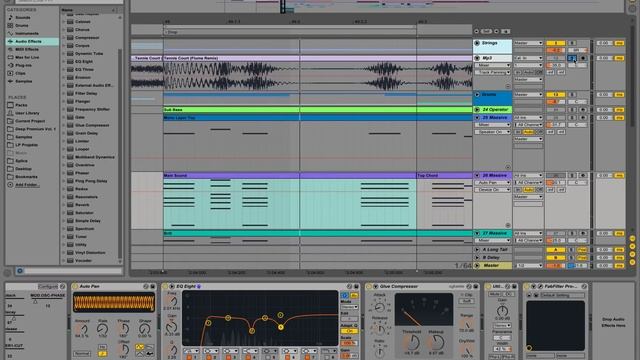
Task: Select the Plug-ins browser category
Action: coord(23,65)
